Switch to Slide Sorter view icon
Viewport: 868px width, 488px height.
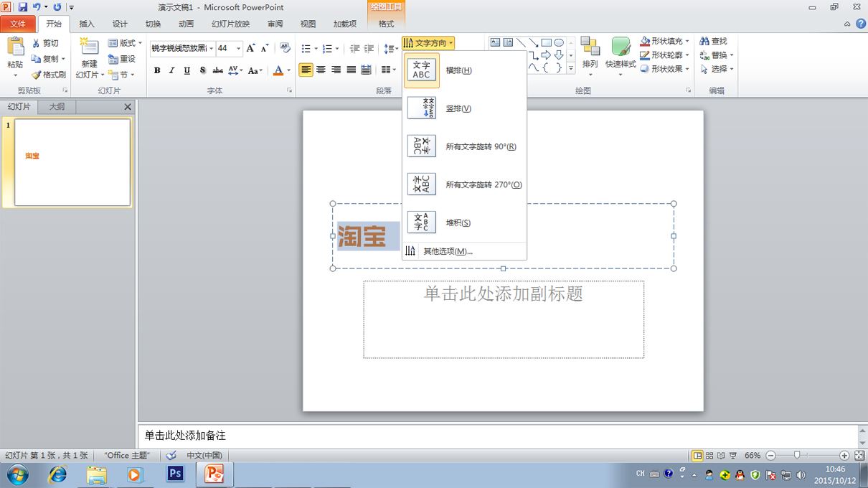coord(709,455)
